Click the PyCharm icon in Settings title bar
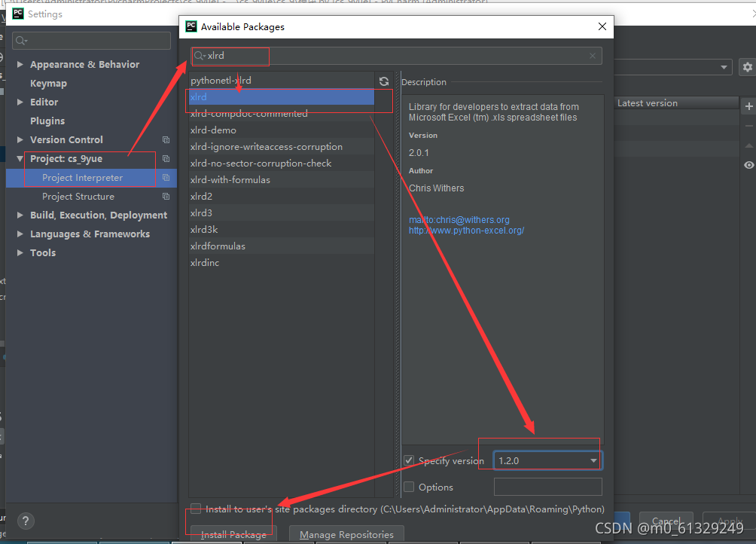 click(x=18, y=14)
